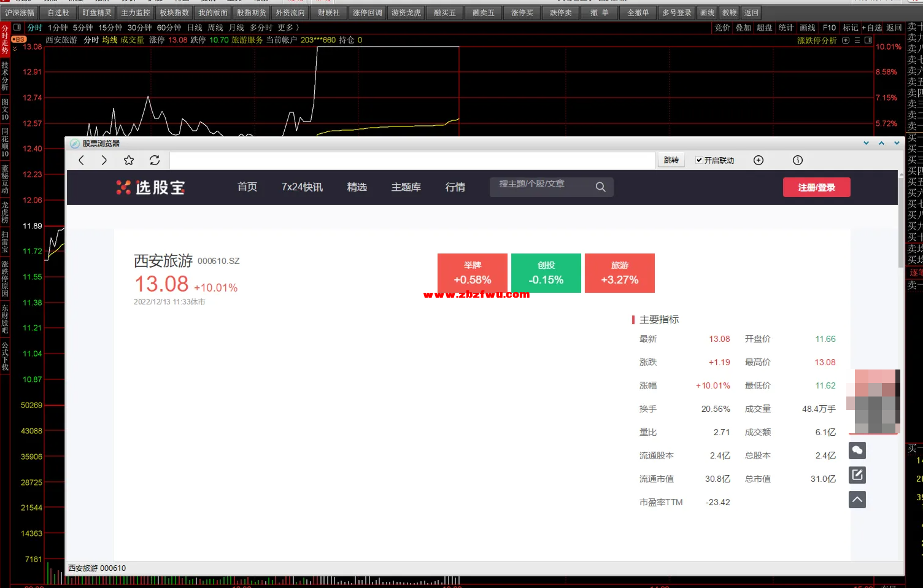This screenshot has height=588, width=923.
Task: Click the rightmost down chevron on browser title bar
Action: click(897, 143)
